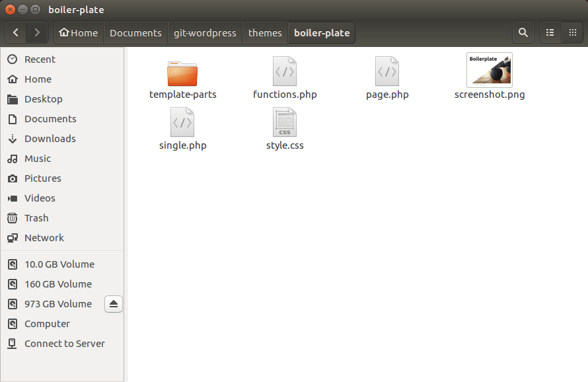Close the boiler-plate window
The height and width of the screenshot is (382, 588).
coord(10,9)
